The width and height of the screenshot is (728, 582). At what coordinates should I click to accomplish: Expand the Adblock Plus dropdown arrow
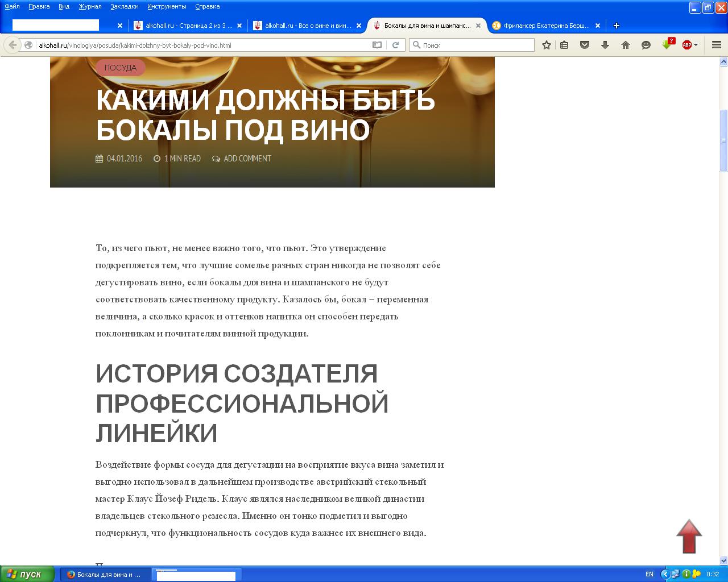click(696, 45)
